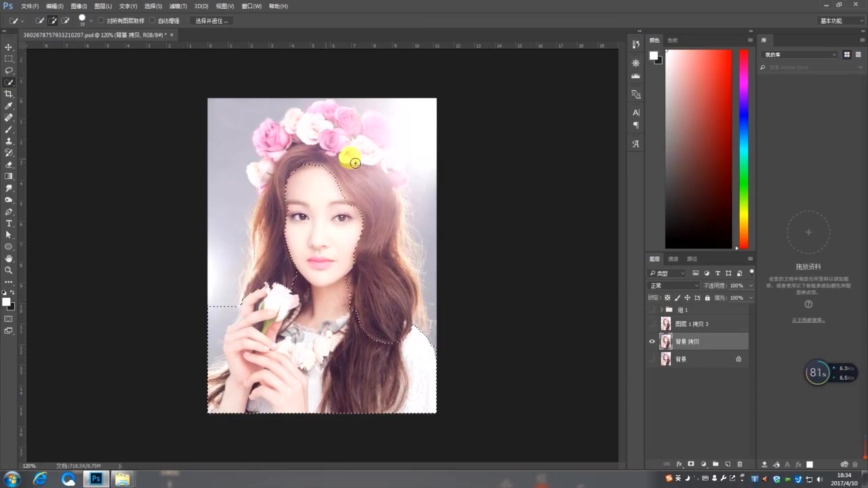Open the 图像(I) menu
Screen dimensions: 868x488
(x=79, y=6)
